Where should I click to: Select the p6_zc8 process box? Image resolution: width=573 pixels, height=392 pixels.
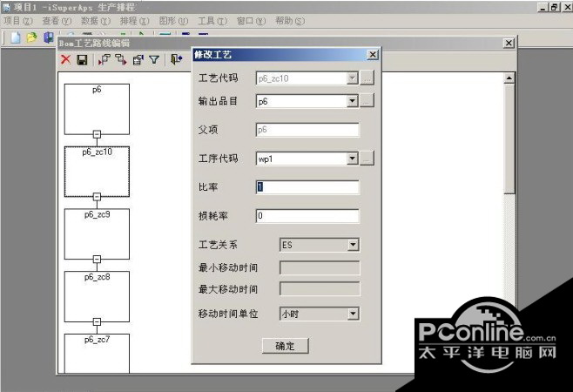[97, 297]
